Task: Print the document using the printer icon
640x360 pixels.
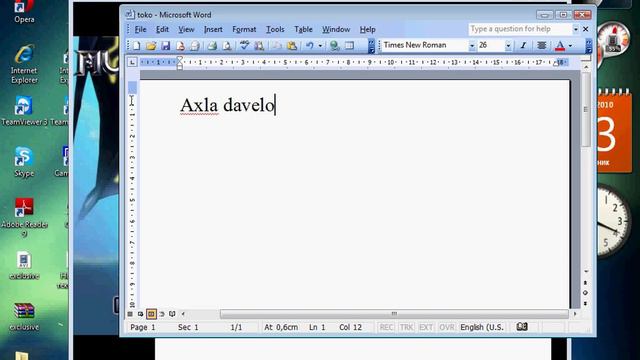Action: 212,46
